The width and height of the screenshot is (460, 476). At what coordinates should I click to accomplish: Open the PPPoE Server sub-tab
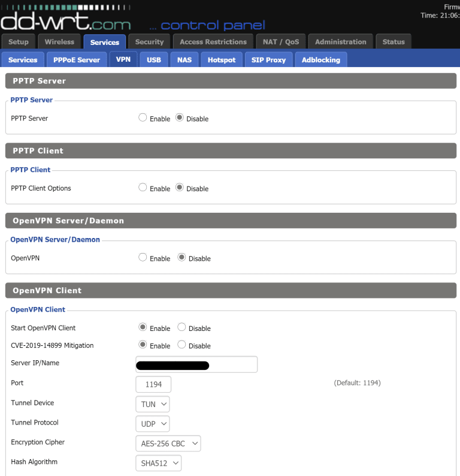click(77, 59)
